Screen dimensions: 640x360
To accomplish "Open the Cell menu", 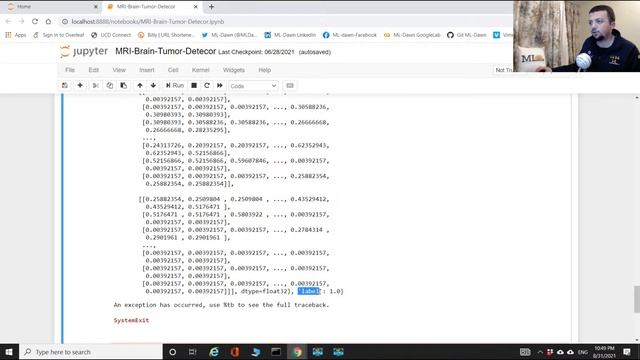I will pos(173,70).
